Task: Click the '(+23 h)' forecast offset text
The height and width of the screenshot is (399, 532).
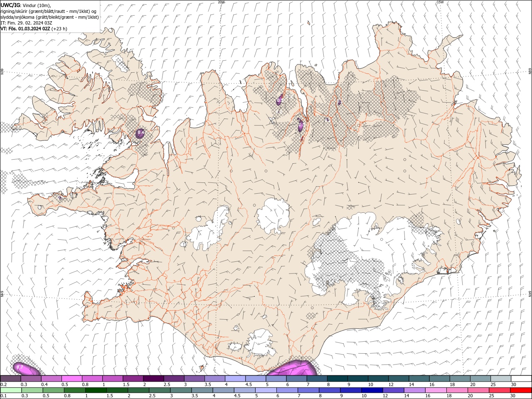Action: (59, 29)
